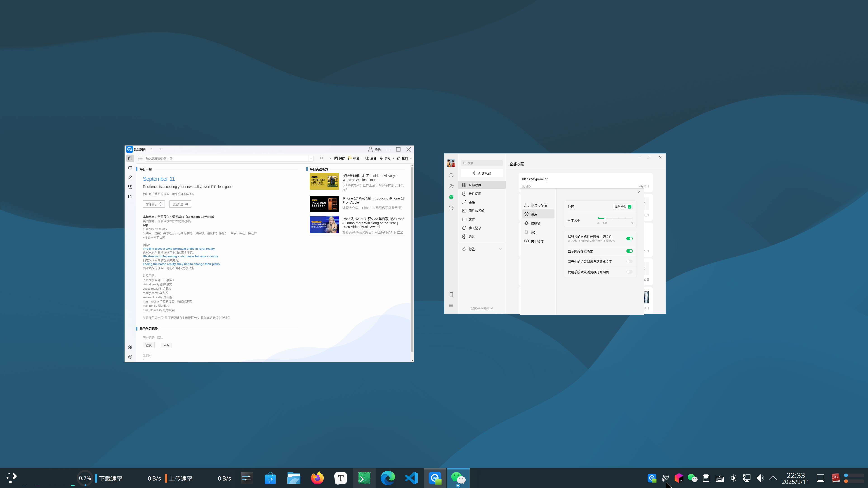Image resolution: width=868 pixels, height=488 pixels.
Task: Open WeChat contacts sidebar icon
Action: pos(451,186)
